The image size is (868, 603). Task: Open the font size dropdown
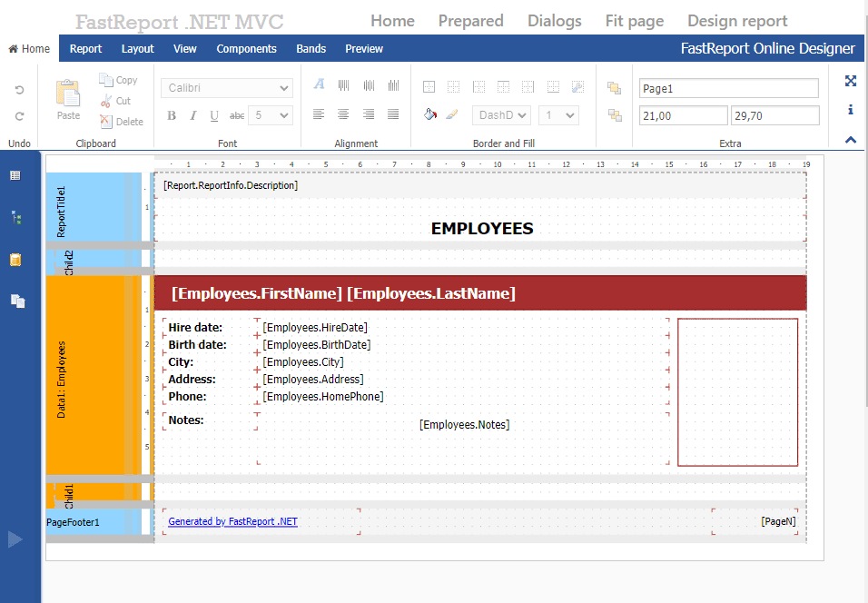coord(271,115)
